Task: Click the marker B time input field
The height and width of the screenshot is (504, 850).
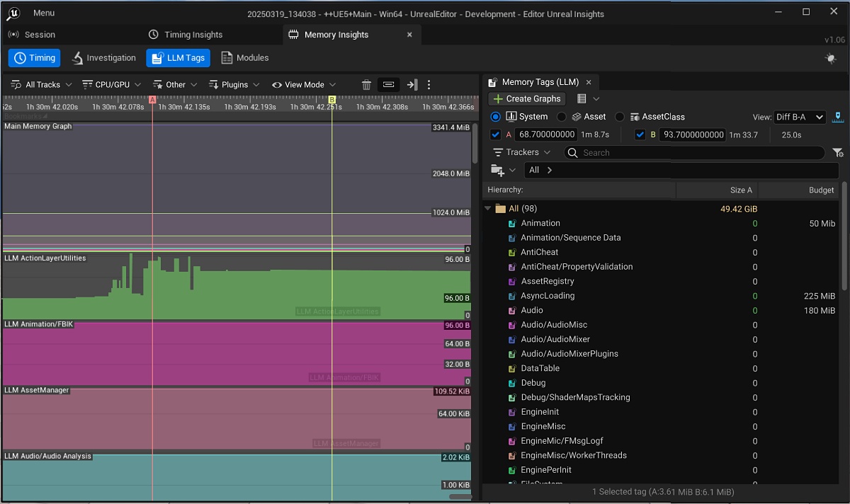Action: pos(693,134)
